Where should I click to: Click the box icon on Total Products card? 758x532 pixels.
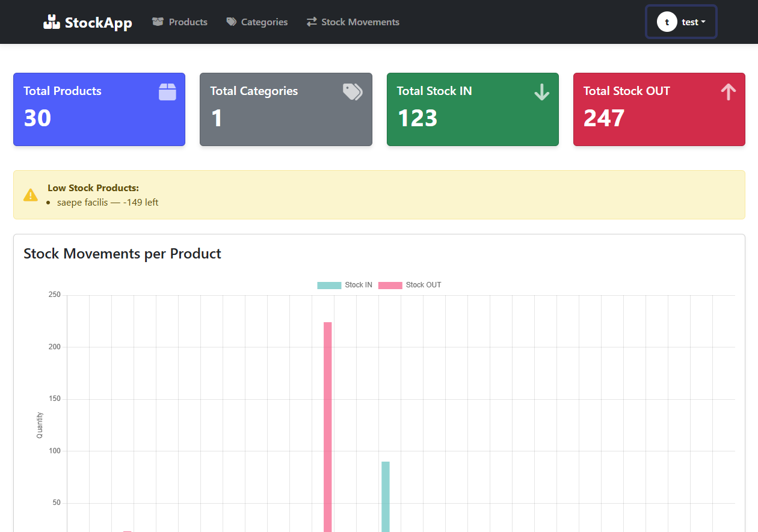point(167,92)
